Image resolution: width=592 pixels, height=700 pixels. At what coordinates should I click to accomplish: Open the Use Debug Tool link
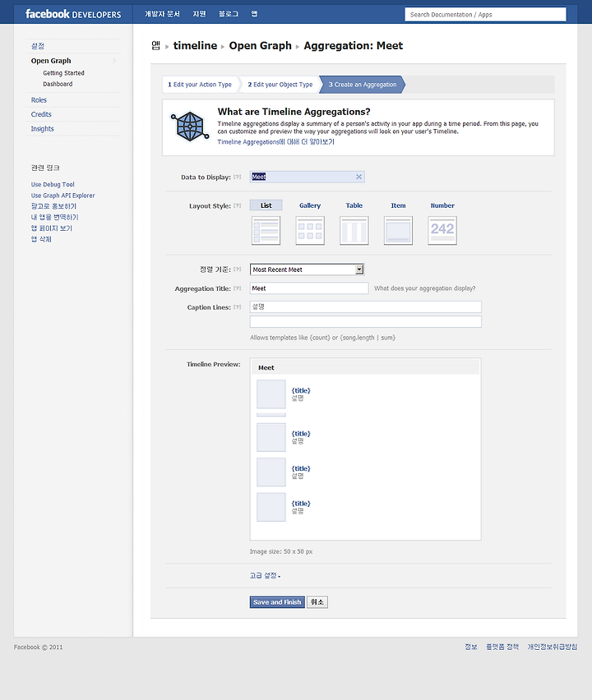[53, 184]
